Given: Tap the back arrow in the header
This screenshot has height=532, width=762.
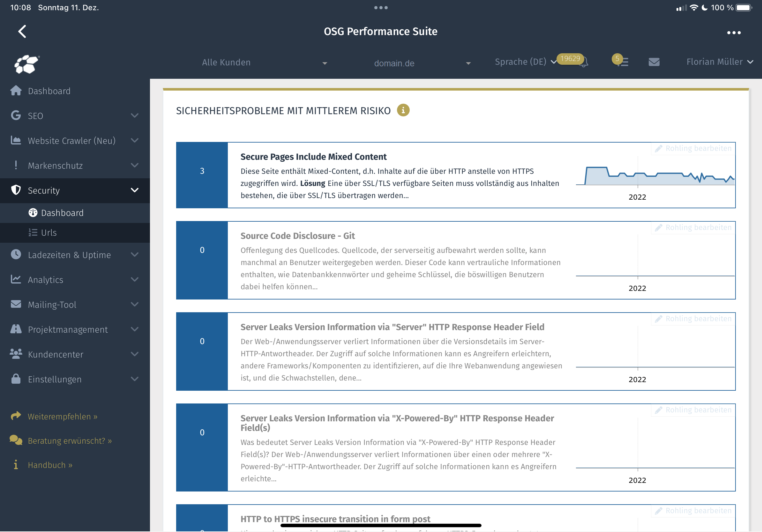Looking at the screenshot, I should pyautogui.click(x=22, y=32).
